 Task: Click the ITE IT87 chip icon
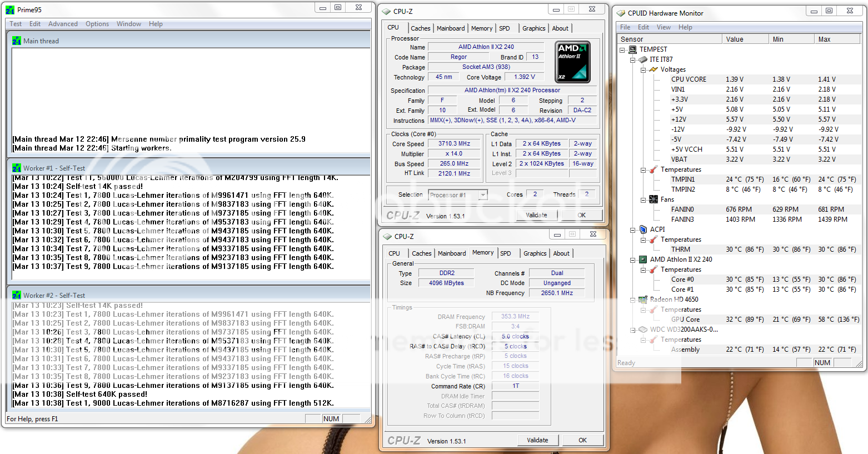(x=642, y=59)
